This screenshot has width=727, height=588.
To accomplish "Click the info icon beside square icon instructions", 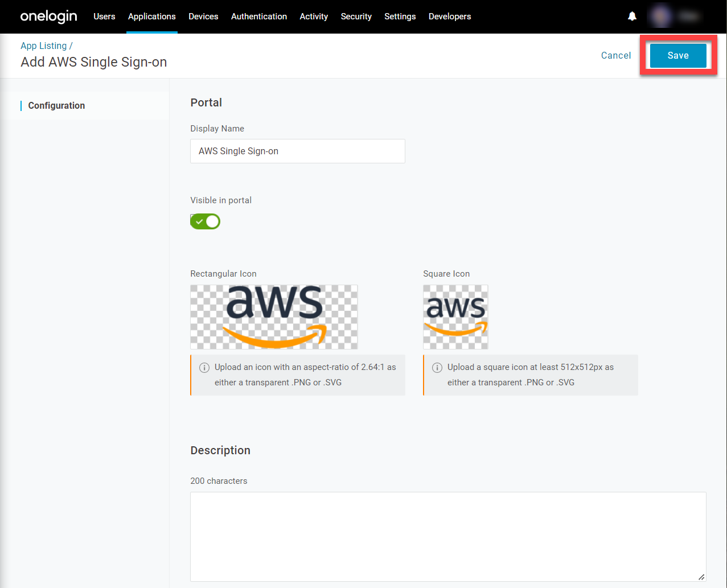I will pos(437,367).
